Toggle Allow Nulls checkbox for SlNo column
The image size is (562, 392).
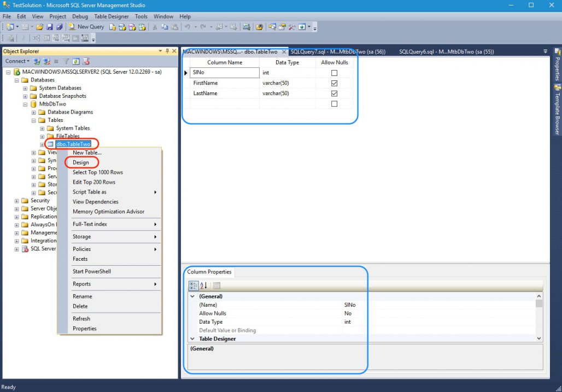[335, 73]
